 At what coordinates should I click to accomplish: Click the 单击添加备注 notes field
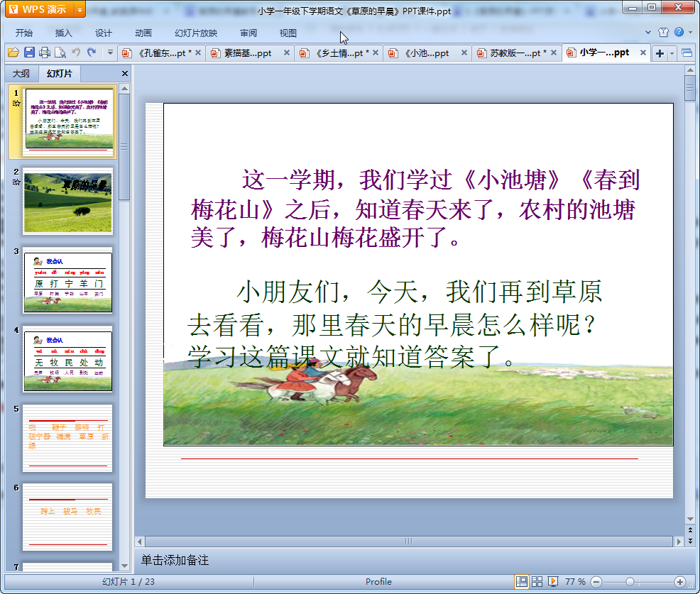[408, 561]
